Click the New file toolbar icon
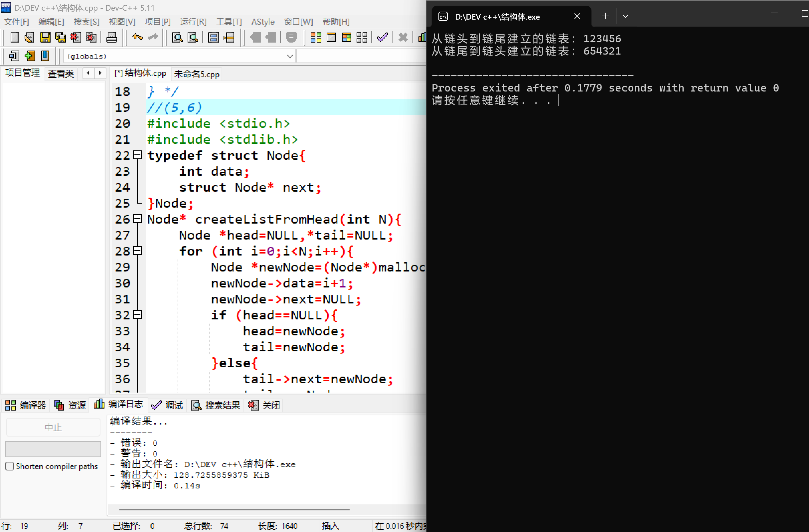809x532 pixels. [x=14, y=37]
